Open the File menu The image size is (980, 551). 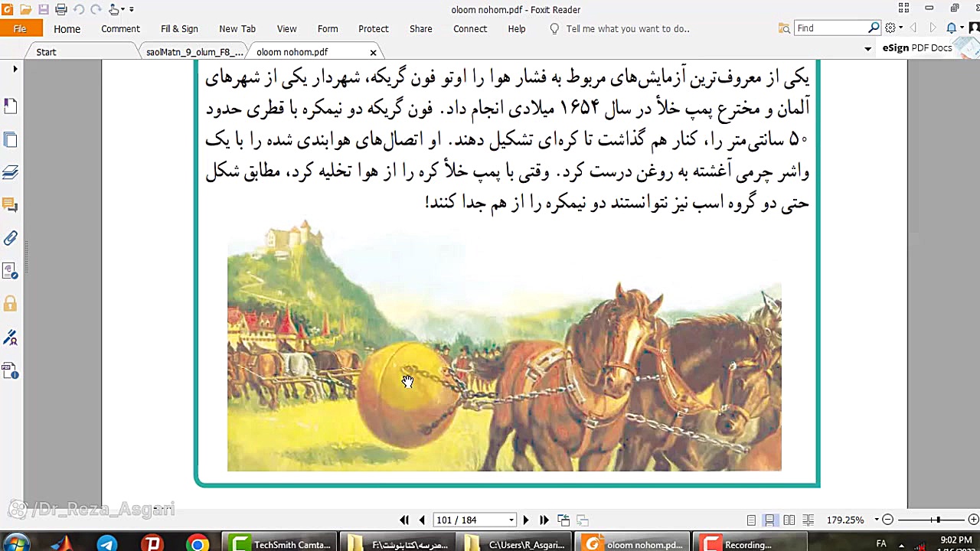20,28
